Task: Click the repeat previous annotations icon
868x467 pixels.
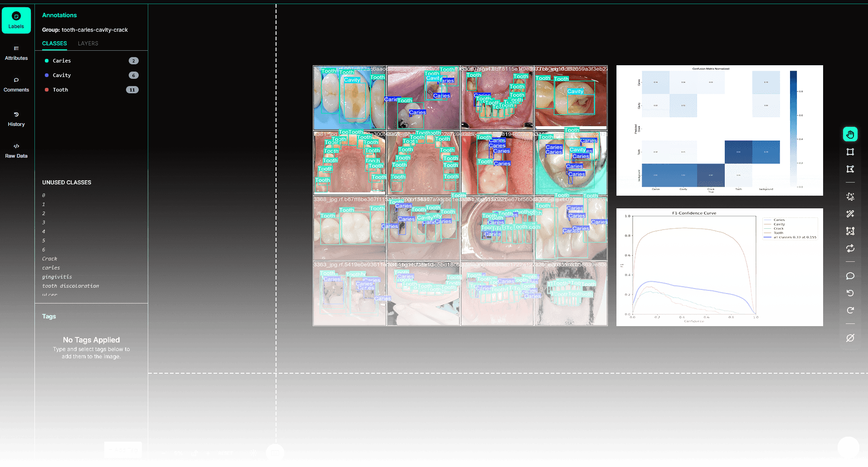Action: pos(850,248)
